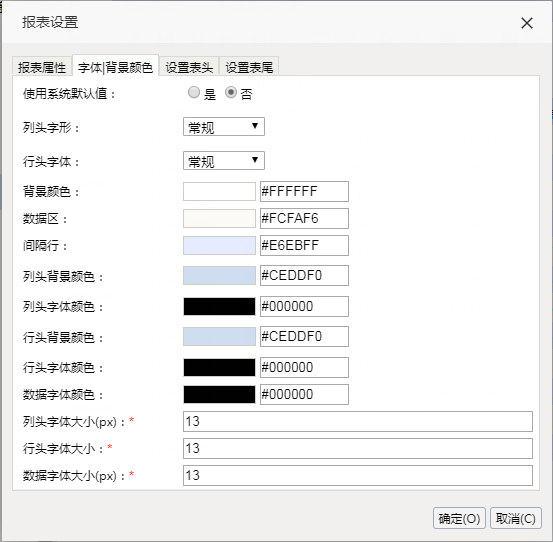Click the 行头背景颜色 hex input field
The image size is (553, 542).
304,336
